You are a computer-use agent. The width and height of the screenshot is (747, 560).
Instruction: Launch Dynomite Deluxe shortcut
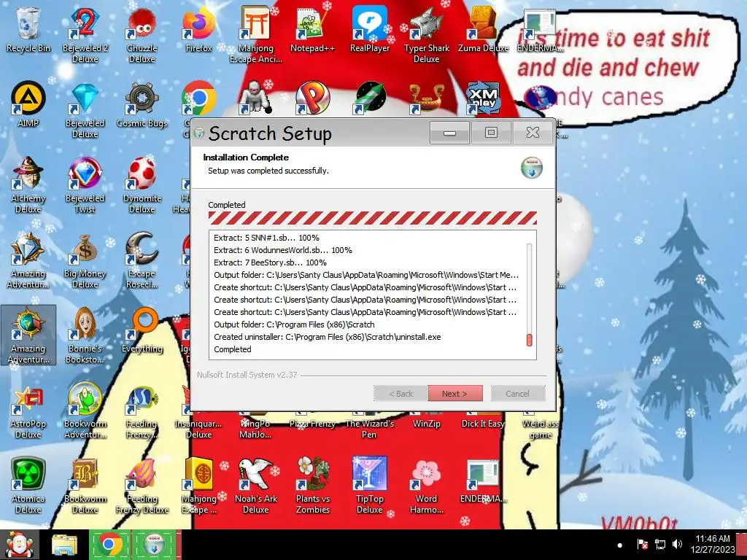142,184
